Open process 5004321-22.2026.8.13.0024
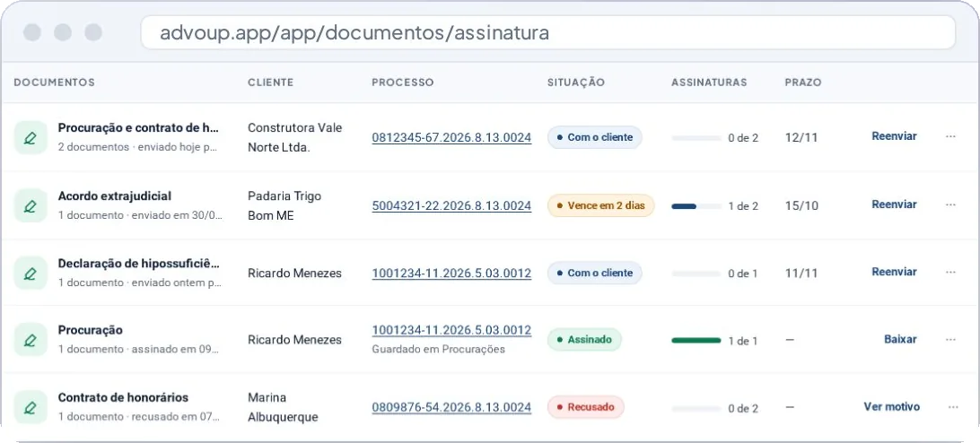The height and width of the screenshot is (443, 980). click(x=451, y=205)
